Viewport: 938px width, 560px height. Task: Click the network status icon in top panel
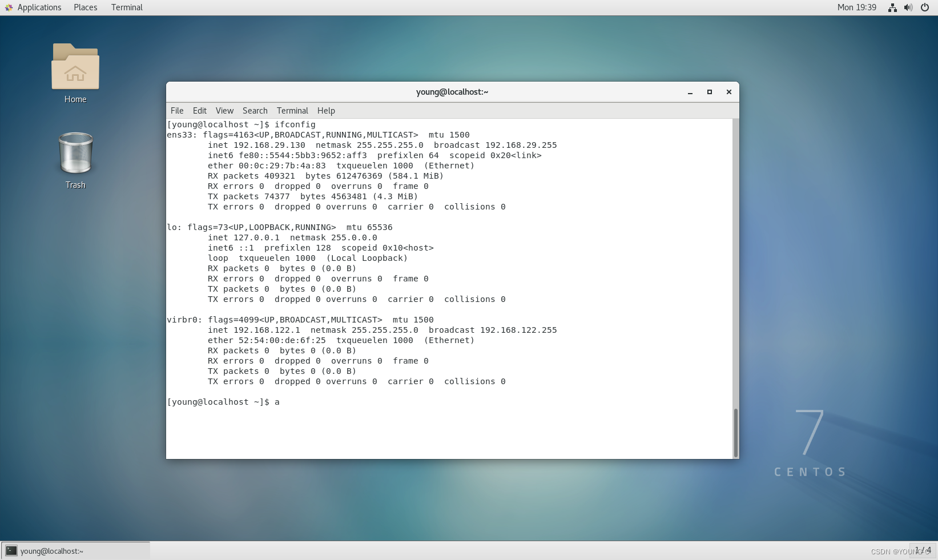[x=892, y=7]
